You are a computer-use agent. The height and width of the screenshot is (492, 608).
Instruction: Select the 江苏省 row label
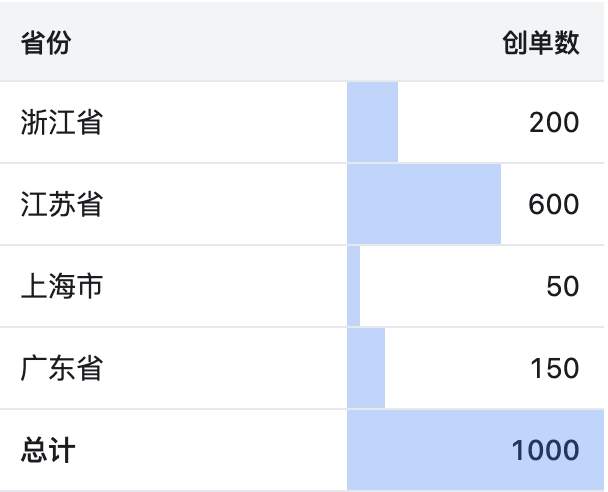pos(62,204)
